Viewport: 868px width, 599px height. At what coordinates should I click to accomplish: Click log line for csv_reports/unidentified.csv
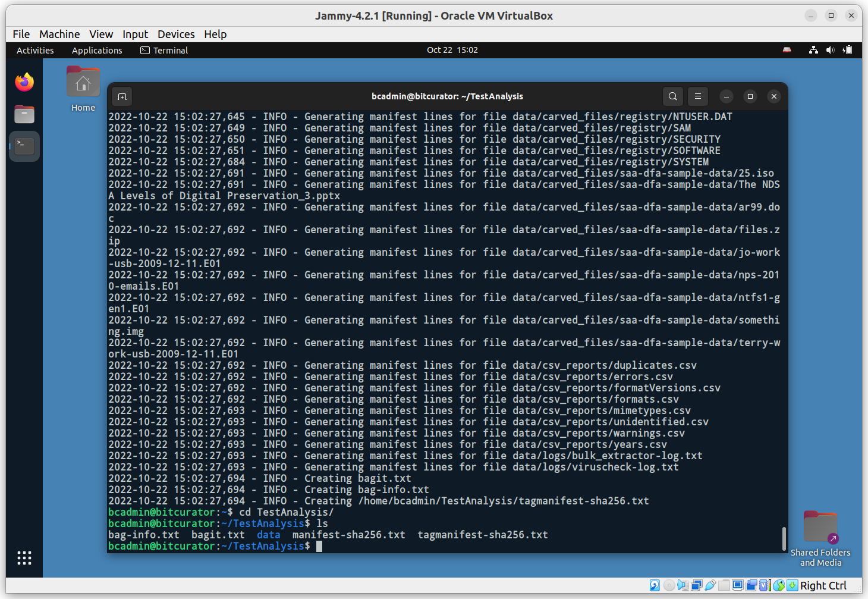pyautogui.click(x=408, y=422)
